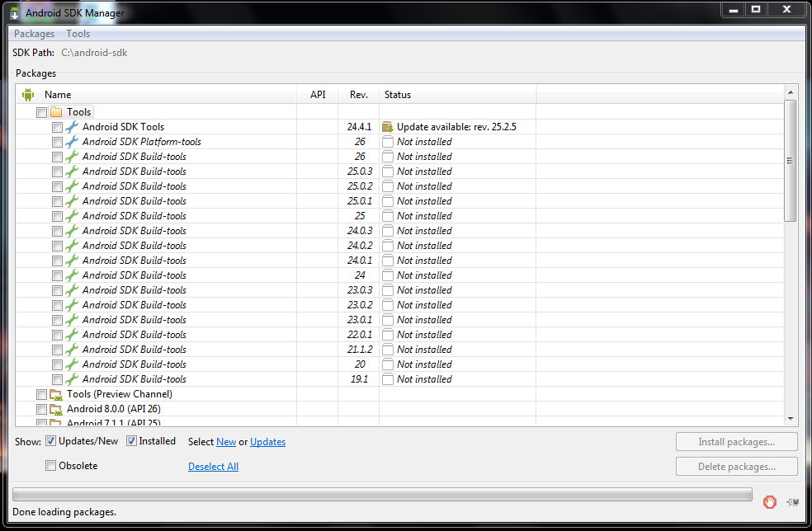Viewport: 812px width, 531px height.
Task: Click the Rev. column header
Action: (359, 95)
